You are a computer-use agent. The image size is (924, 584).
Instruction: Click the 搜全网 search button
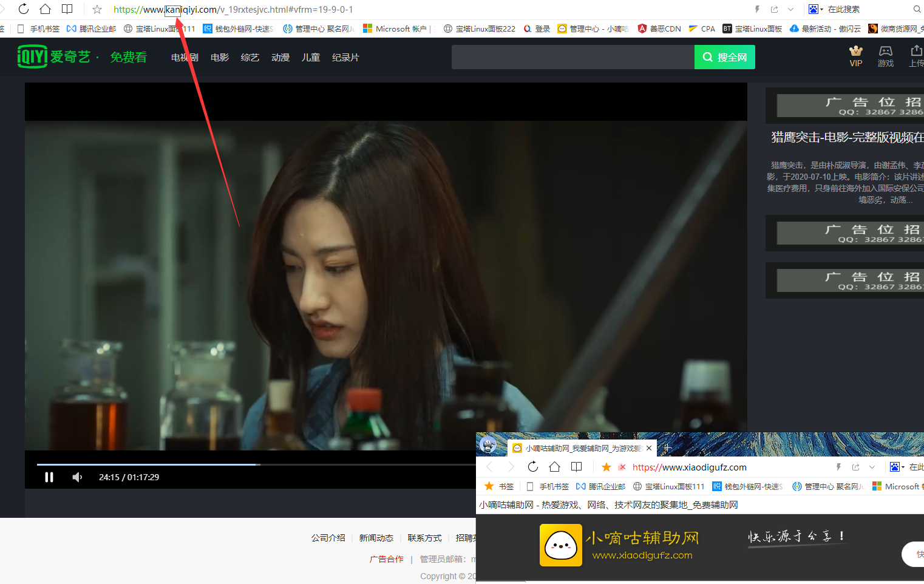(724, 56)
